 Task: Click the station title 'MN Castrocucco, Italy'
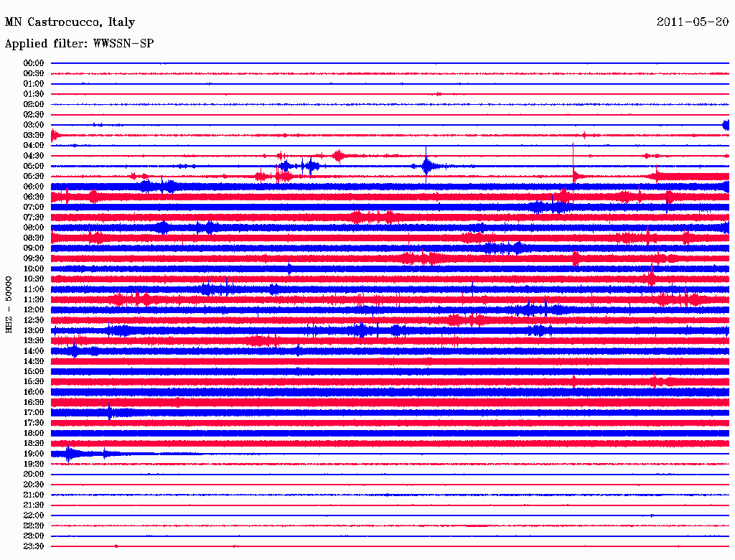[70, 22]
